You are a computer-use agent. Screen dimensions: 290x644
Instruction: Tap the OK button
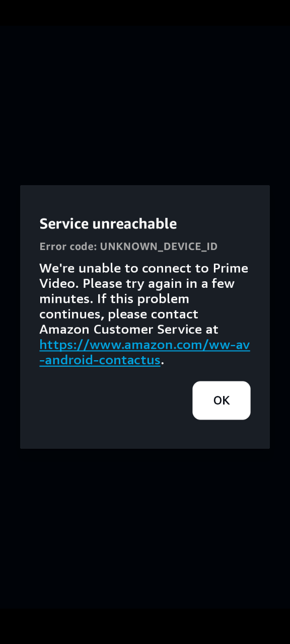point(222,400)
